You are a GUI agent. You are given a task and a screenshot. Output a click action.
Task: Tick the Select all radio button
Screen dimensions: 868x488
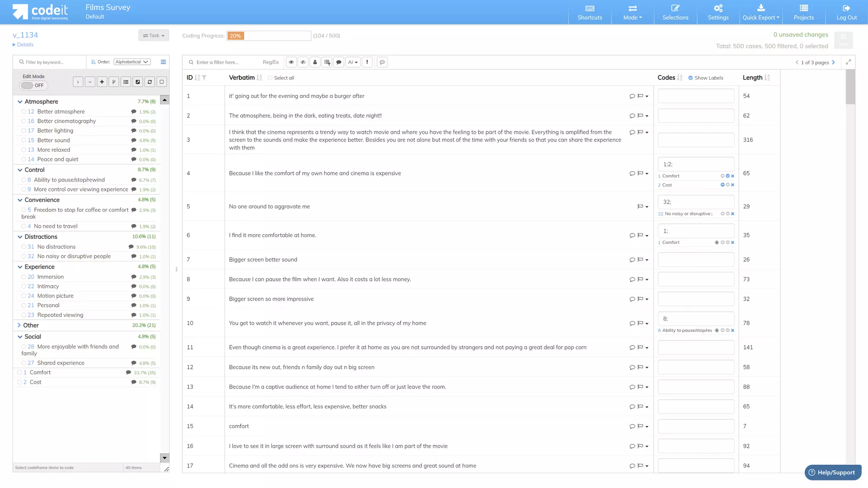270,78
